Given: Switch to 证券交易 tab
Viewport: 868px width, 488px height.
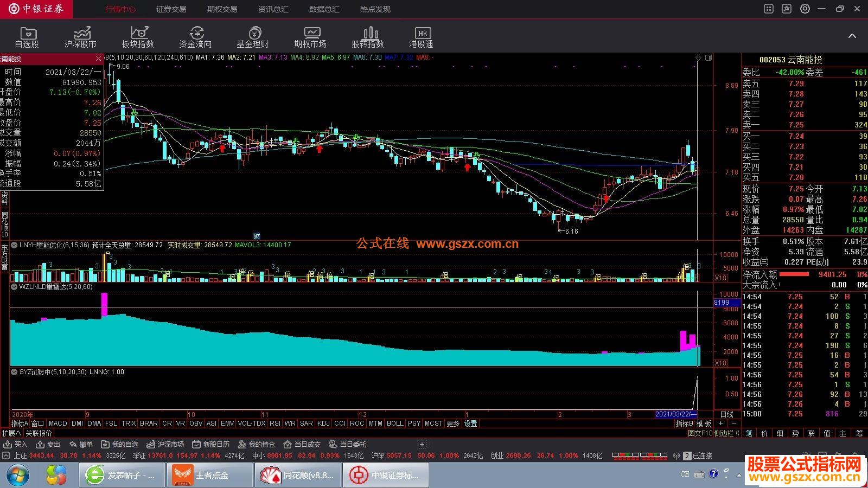Looking at the screenshot, I should pyautogui.click(x=171, y=9).
